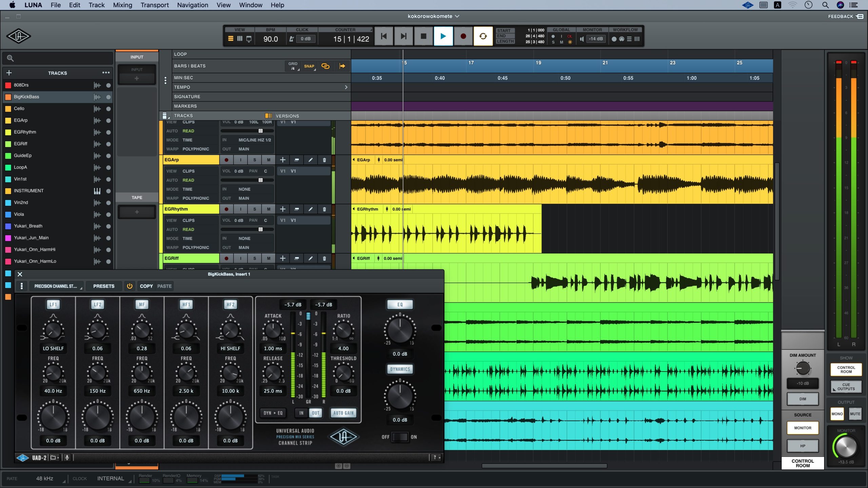Mute the EGRhythm track
Viewport: 868px width, 488px height.
[269, 209]
